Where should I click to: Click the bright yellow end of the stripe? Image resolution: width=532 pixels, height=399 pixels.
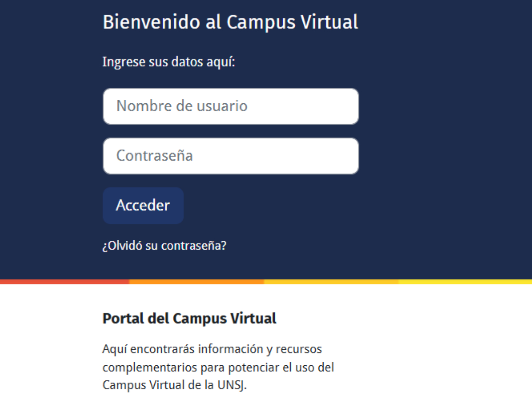[x=465, y=282]
